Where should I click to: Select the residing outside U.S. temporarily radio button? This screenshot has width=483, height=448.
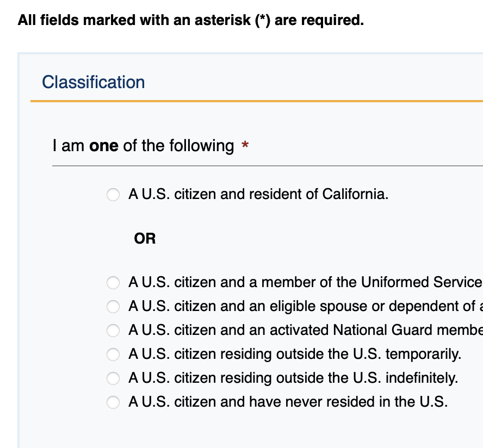113,354
